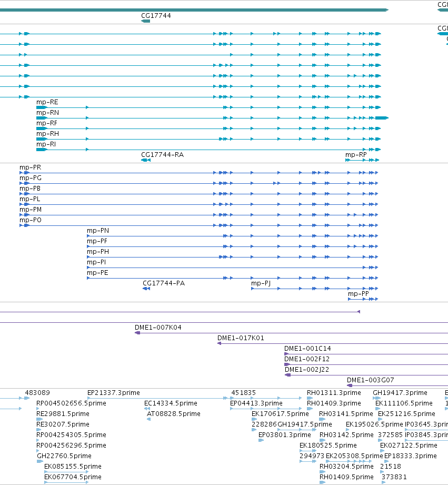Click the mp-PO protein label
Screen dimensions: 448x485
tap(31, 220)
